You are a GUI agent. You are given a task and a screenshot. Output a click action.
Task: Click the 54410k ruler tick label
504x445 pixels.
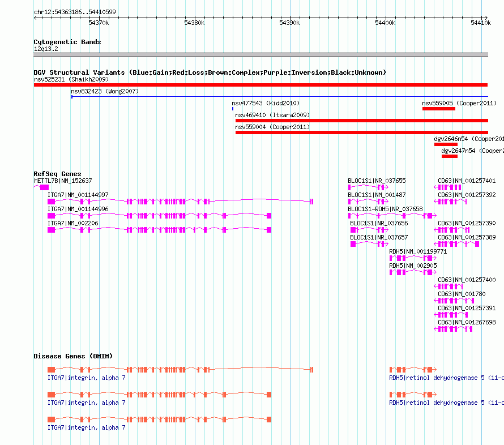(x=481, y=23)
